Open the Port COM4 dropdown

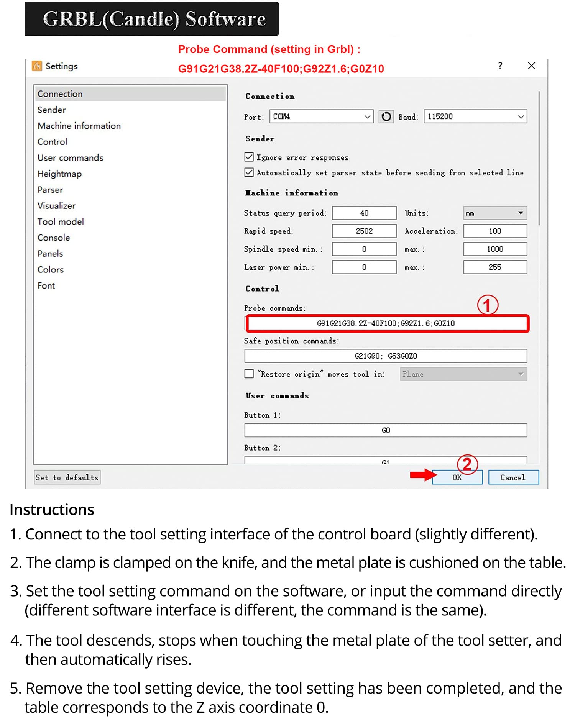322,116
